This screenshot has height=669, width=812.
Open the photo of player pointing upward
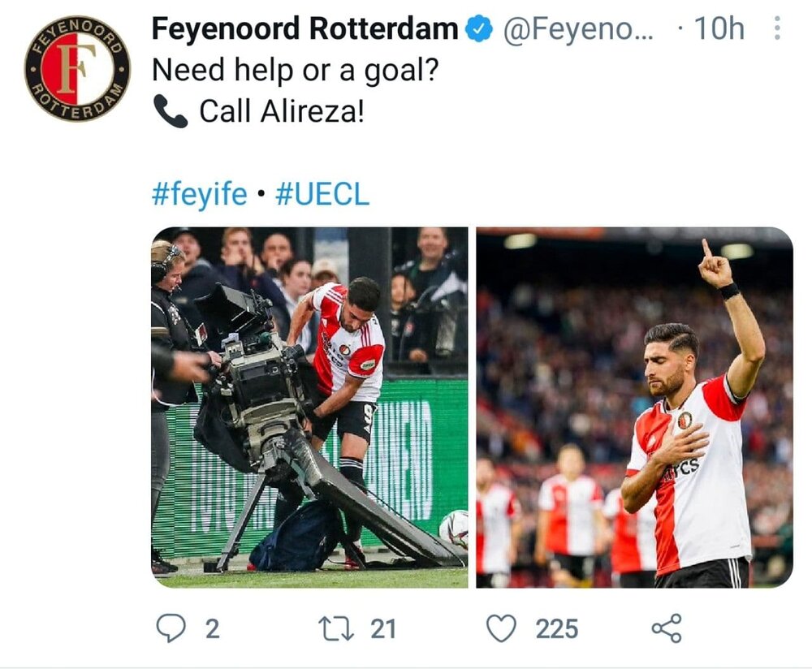coord(634,408)
